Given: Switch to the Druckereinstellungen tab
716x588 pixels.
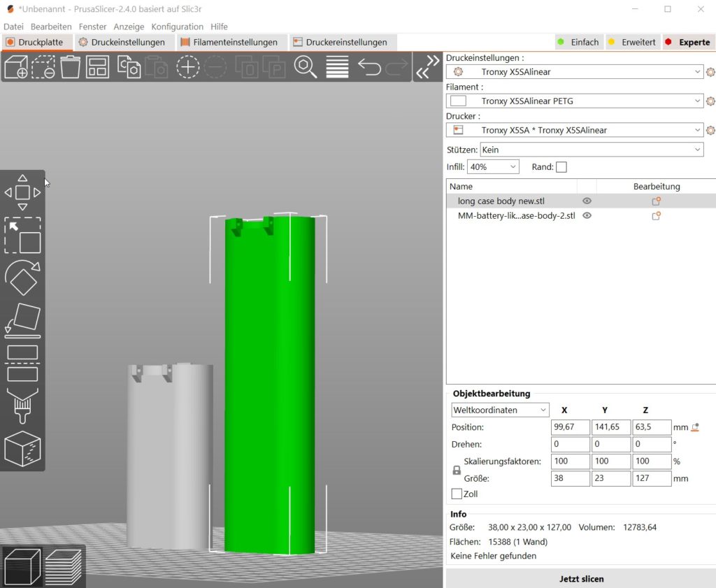Looking at the screenshot, I should pyautogui.click(x=343, y=42).
